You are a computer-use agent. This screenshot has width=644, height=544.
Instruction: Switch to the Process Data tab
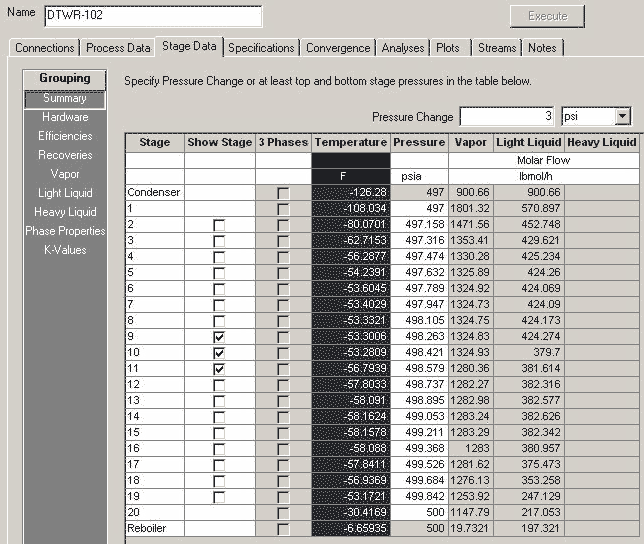point(118,48)
